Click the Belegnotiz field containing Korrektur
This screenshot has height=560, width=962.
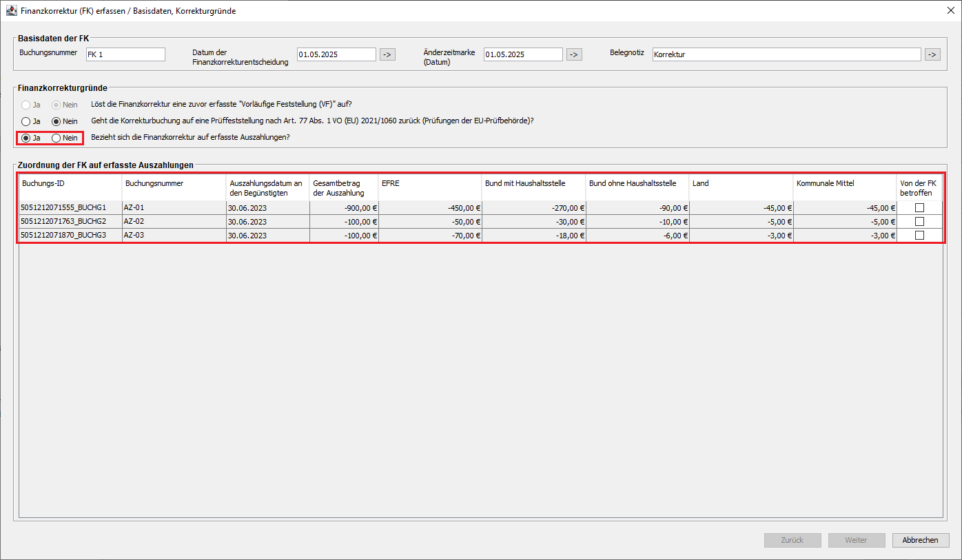click(x=786, y=54)
